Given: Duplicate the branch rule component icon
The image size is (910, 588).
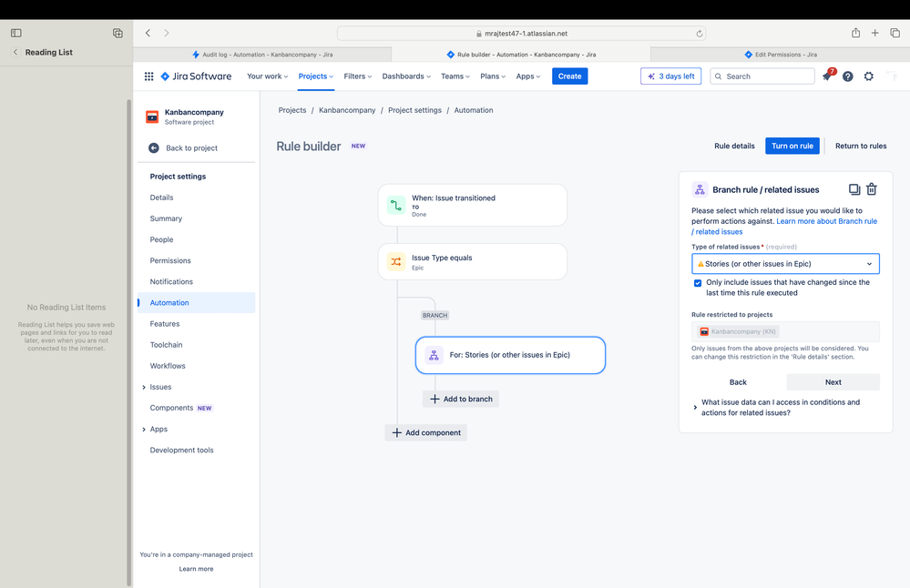Looking at the screenshot, I should [854, 189].
